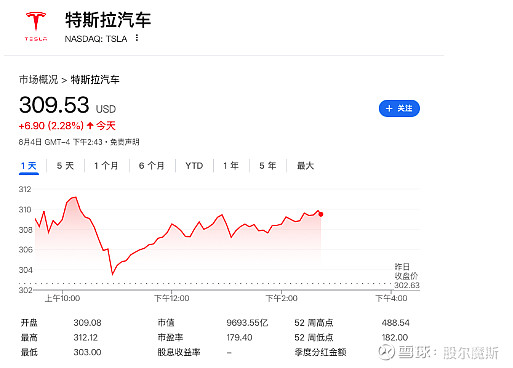Click the +6.90 (2.28%) change text
Viewport: 513px width, 368px height.
tap(51, 126)
